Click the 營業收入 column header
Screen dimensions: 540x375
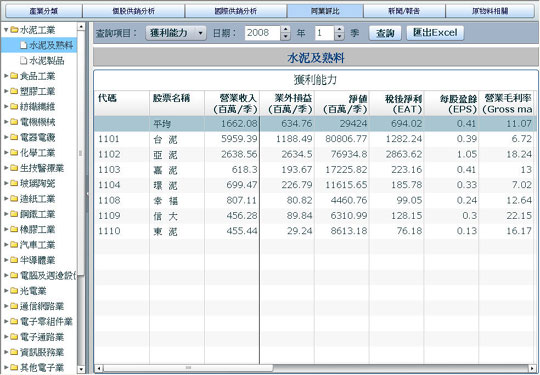pos(232,103)
